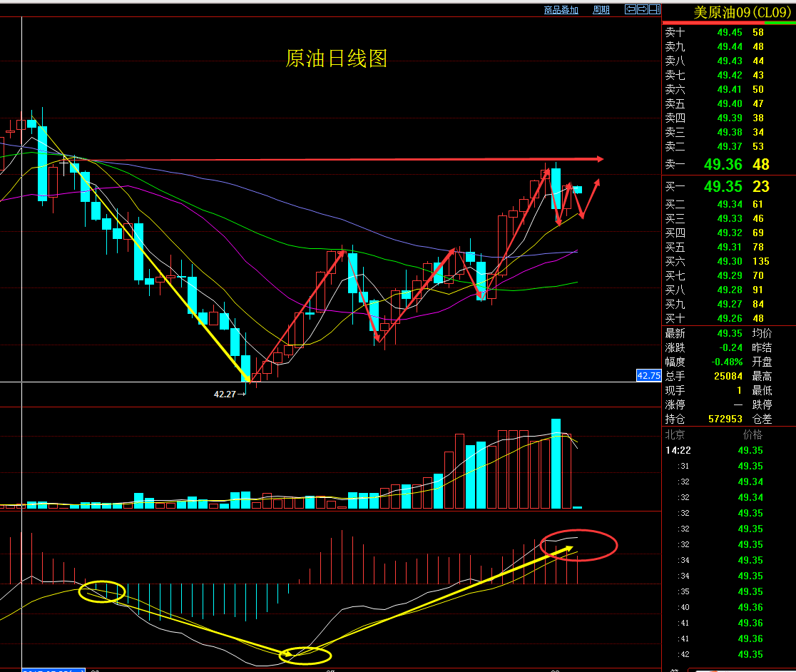Click the 涨停 limit-up label
The image size is (796, 672).
pyautogui.click(x=675, y=404)
